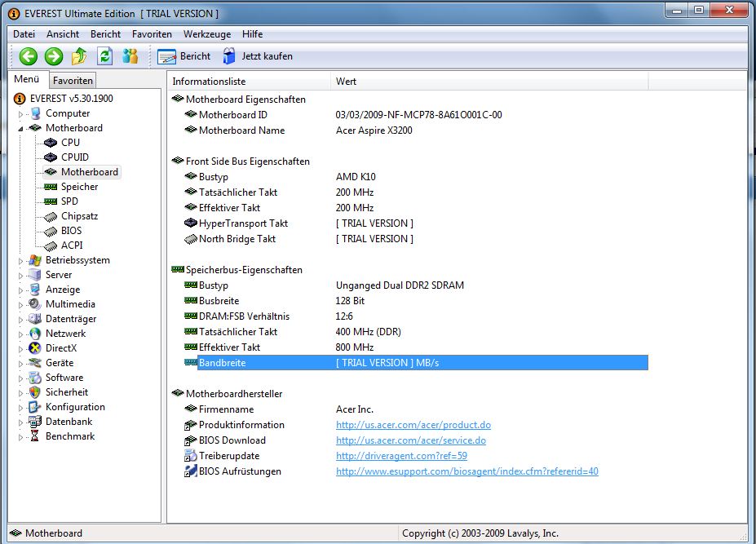Expand the Anzeige tree node
This screenshot has width=756, height=544.
click(x=20, y=290)
